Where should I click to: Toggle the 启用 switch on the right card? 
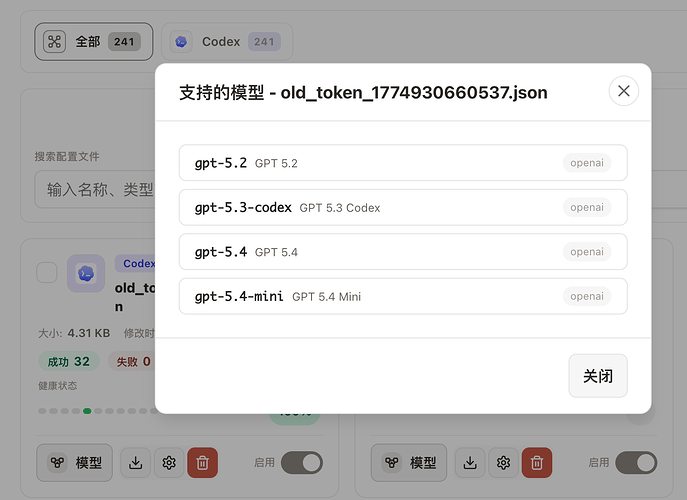point(636,463)
